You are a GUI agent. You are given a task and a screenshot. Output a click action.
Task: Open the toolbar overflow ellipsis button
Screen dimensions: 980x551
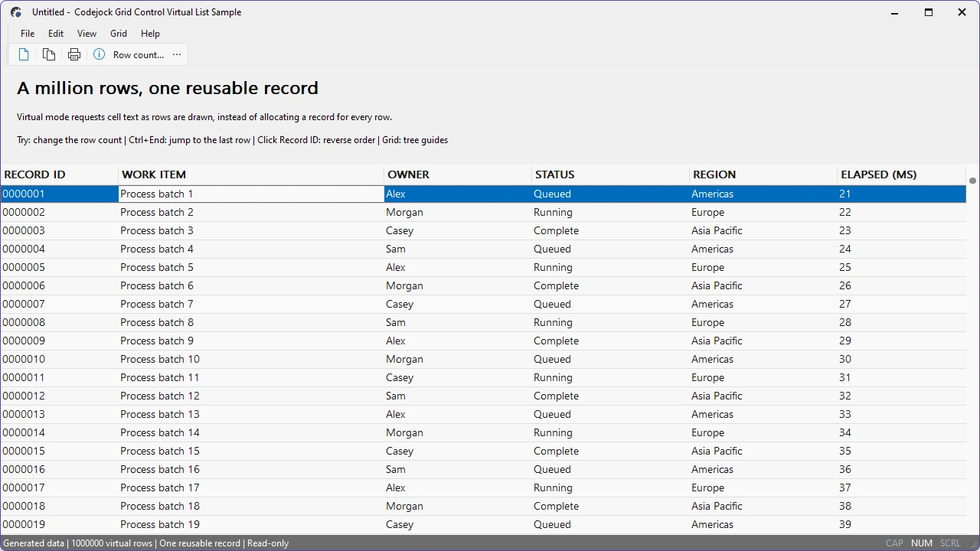177,54
